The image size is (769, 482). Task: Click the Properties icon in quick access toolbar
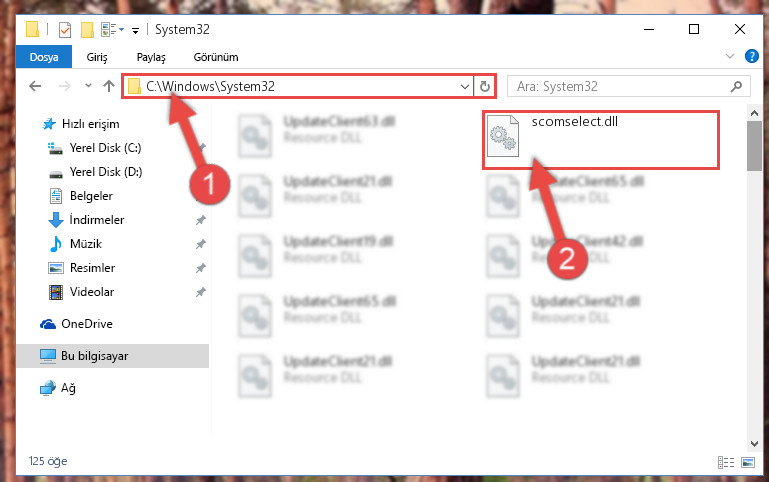(x=65, y=30)
